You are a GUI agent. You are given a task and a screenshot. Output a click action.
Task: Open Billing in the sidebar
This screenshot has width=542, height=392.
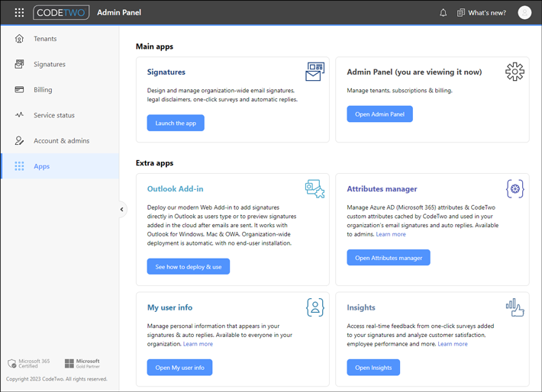coord(60,90)
